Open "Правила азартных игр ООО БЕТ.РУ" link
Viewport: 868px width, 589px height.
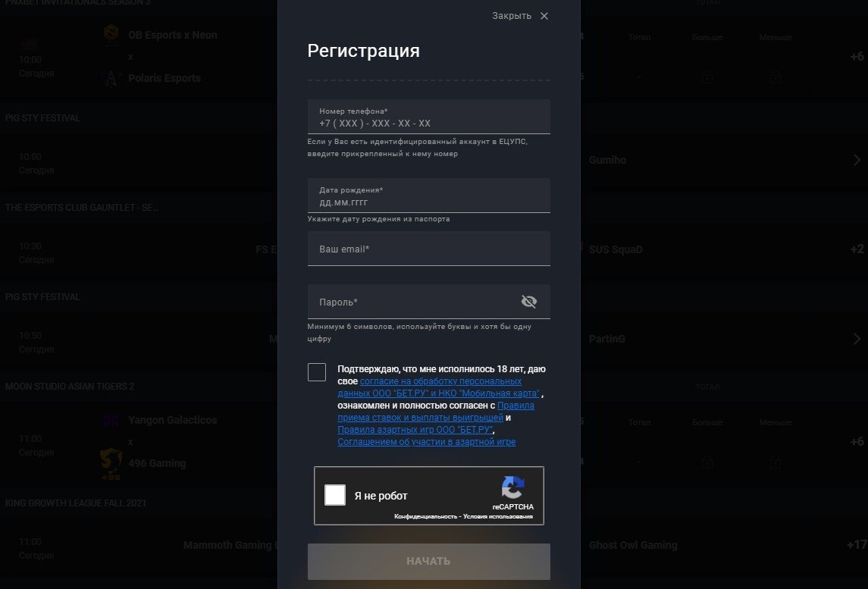415,430
